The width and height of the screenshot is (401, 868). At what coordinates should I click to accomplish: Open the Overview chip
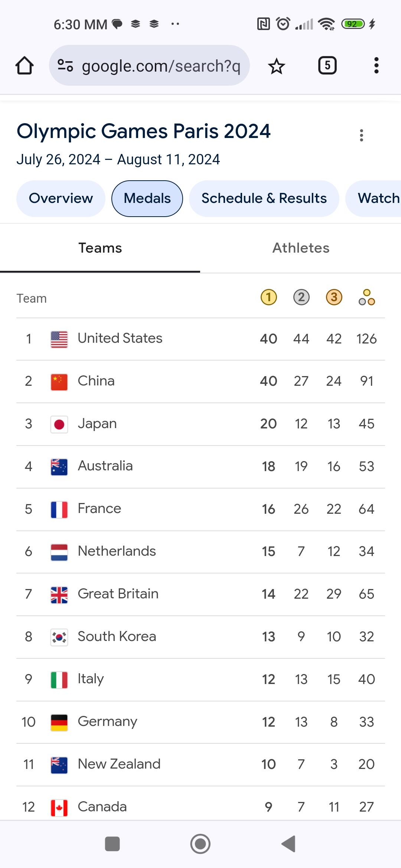point(61,198)
